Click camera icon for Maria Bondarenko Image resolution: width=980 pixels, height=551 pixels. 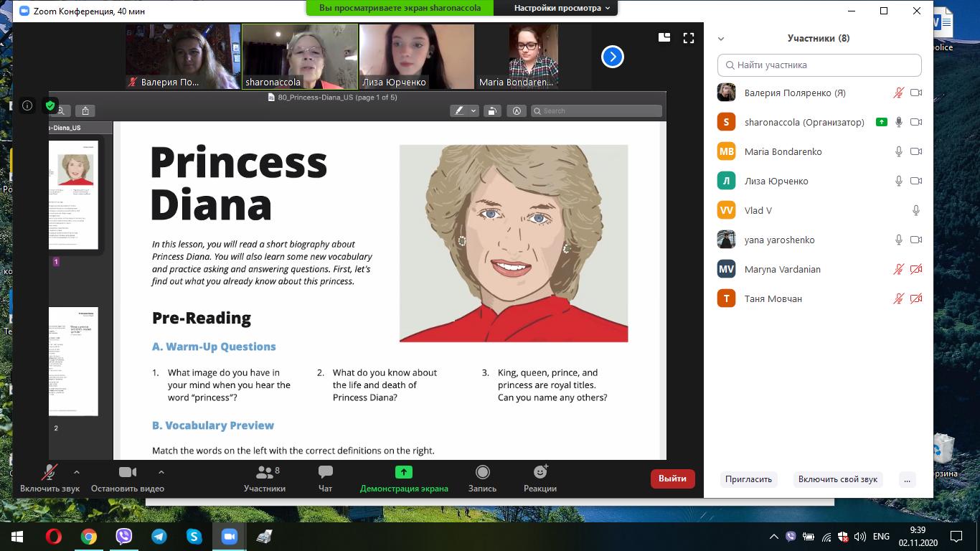[916, 151]
